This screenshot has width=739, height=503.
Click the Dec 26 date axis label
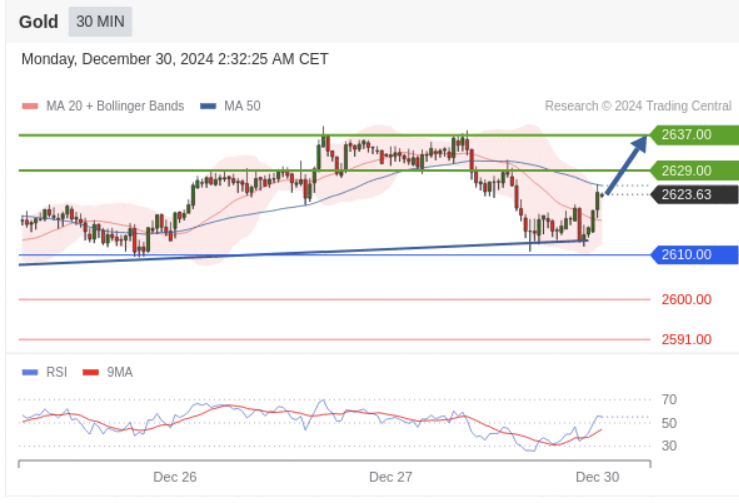(x=175, y=477)
